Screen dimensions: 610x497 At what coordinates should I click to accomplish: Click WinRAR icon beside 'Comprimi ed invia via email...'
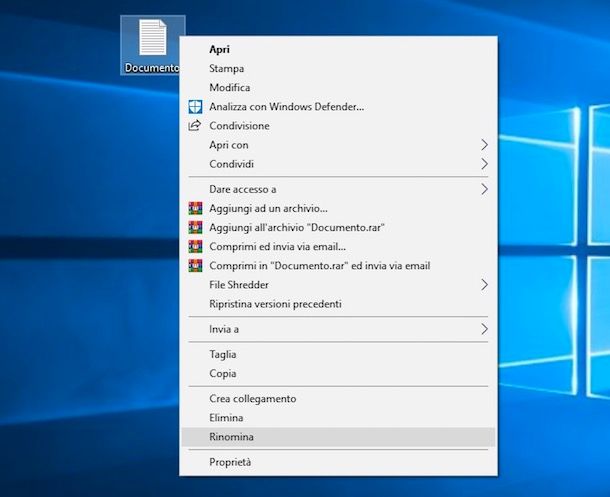195,247
